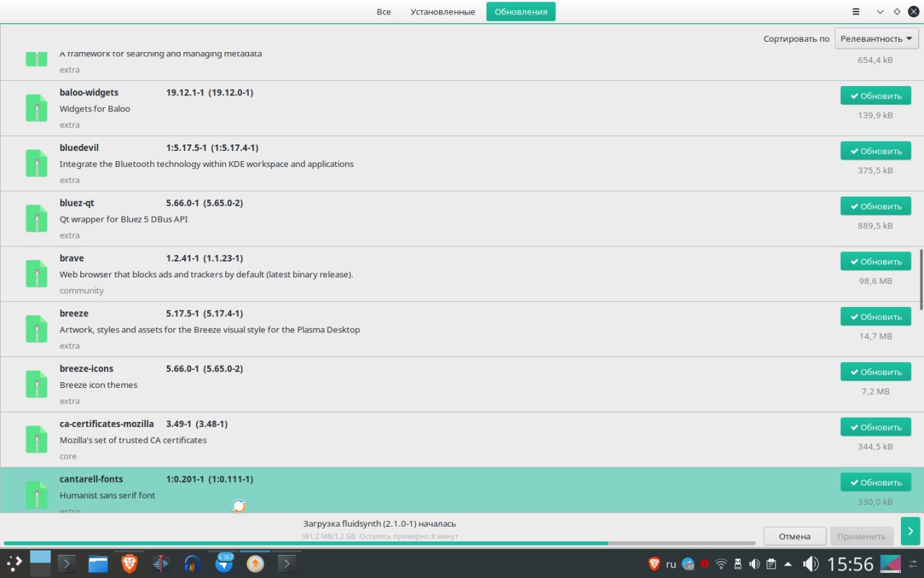Image resolution: width=924 pixels, height=578 pixels.
Task: Select the Обновления tab
Action: click(521, 12)
